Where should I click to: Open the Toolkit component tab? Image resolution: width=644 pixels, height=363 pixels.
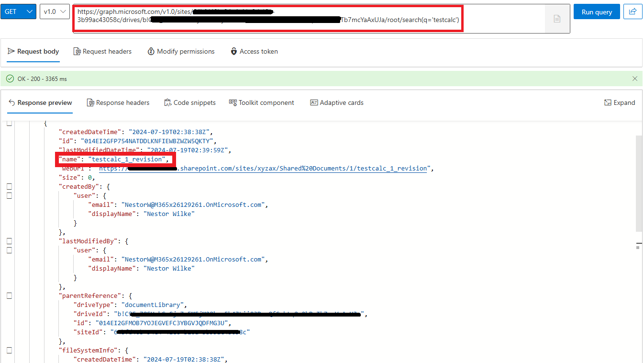point(262,102)
